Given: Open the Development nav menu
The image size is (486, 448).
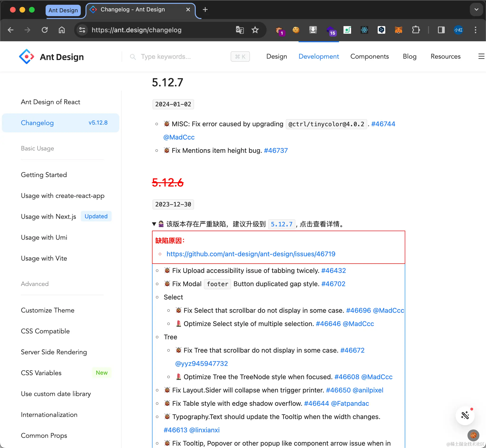Looking at the screenshot, I should tap(319, 56).
